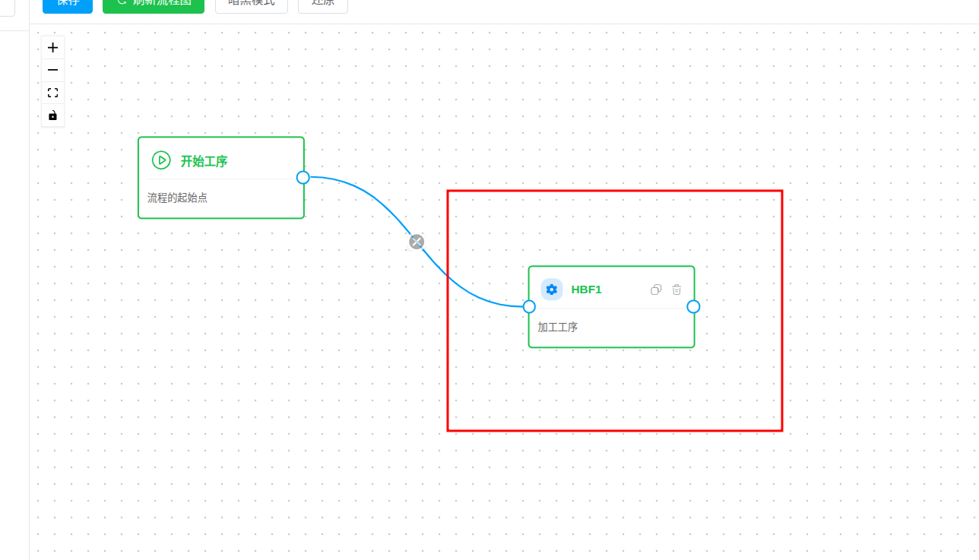Click the play icon on 开始工序 node
The width and height of the screenshot is (979, 560).
(x=160, y=160)
